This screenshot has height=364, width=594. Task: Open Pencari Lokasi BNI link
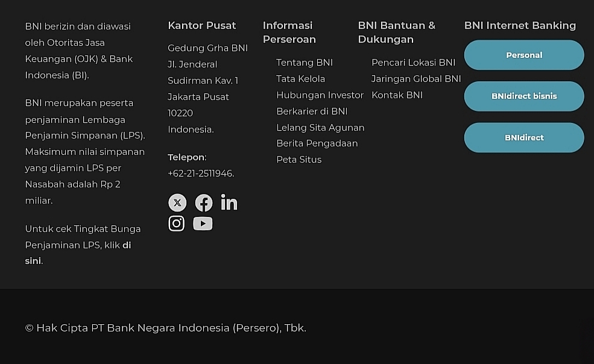(x=413, y=63)
